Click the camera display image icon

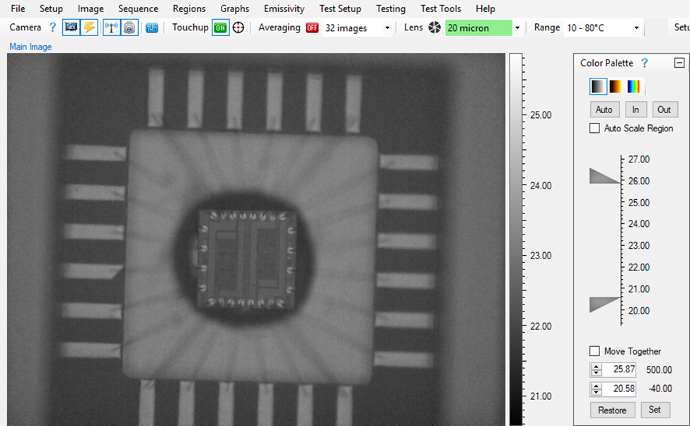71,28
